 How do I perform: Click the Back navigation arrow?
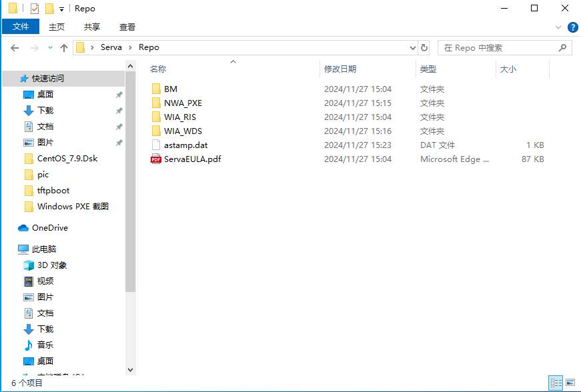(15, 48)
